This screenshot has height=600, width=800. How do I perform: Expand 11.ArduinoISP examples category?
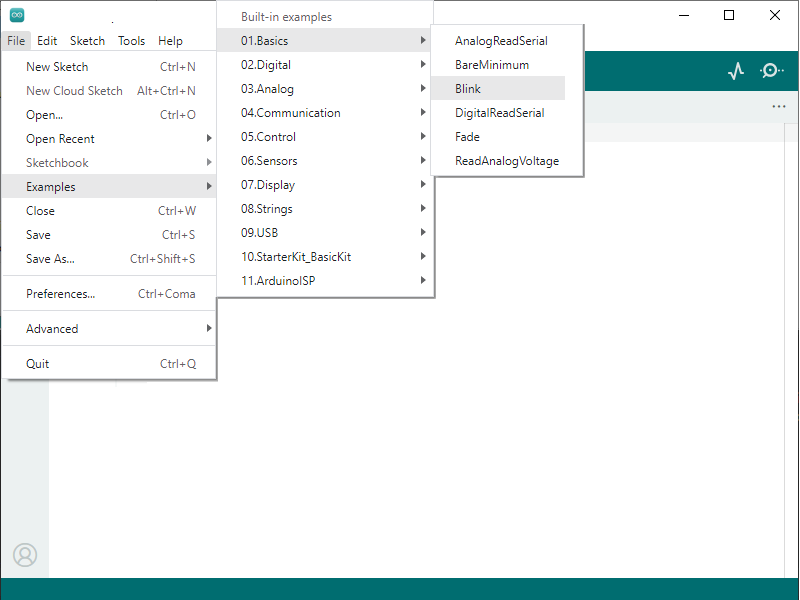click(326, 281)
